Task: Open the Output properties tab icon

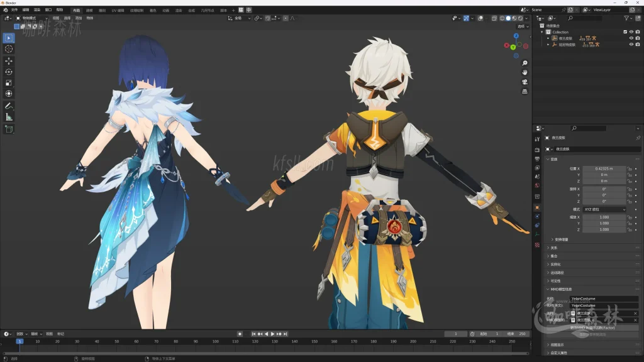Action: pos(537,159)
